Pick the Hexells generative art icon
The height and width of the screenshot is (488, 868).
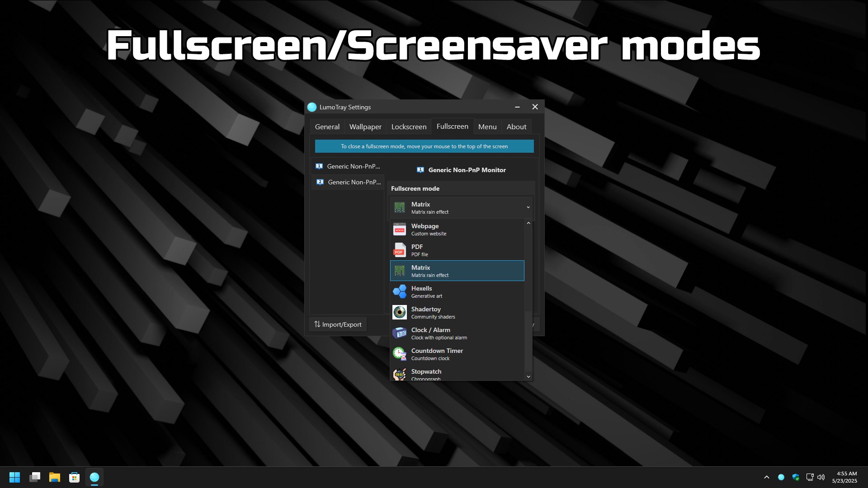[x=399, y=292]
